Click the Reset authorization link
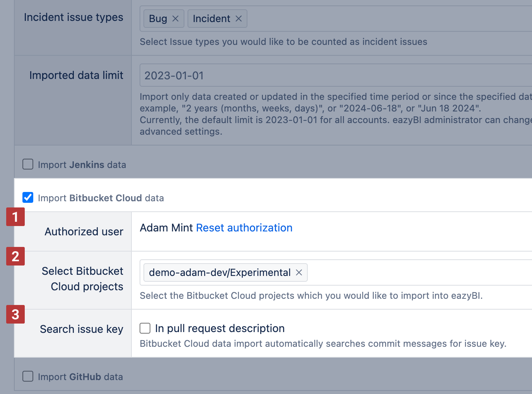Viewport: 532px width, 394px height. (x=244, y=228)
